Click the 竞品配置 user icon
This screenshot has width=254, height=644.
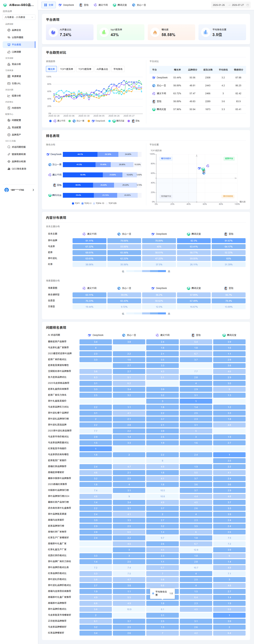(x=9, y=127)
